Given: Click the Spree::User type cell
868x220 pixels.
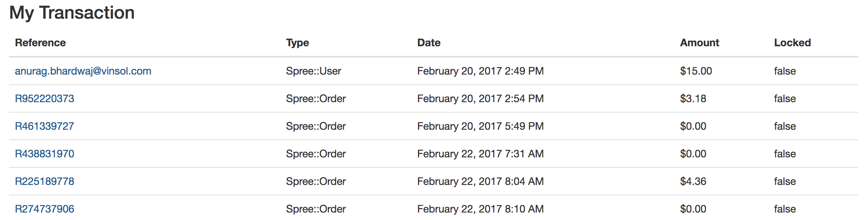Looking at the screenshot, I should [x=314, y=71].
